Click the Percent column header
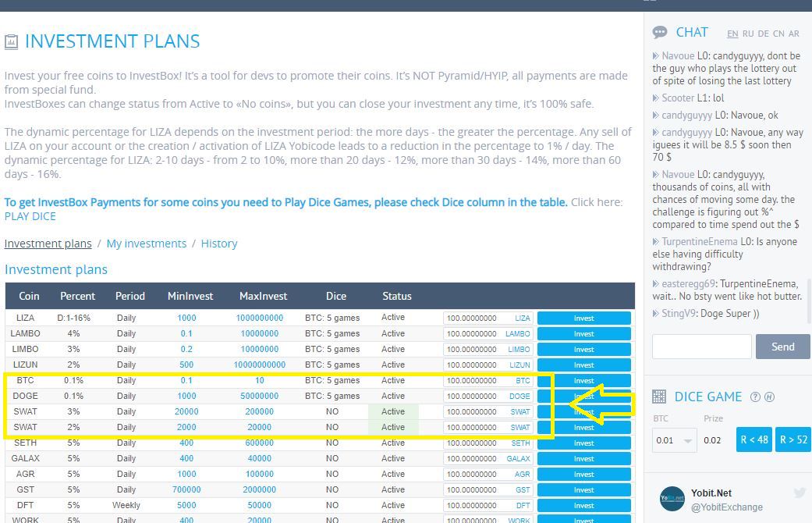This screenshot has height=523, width=812. [78, 296]
